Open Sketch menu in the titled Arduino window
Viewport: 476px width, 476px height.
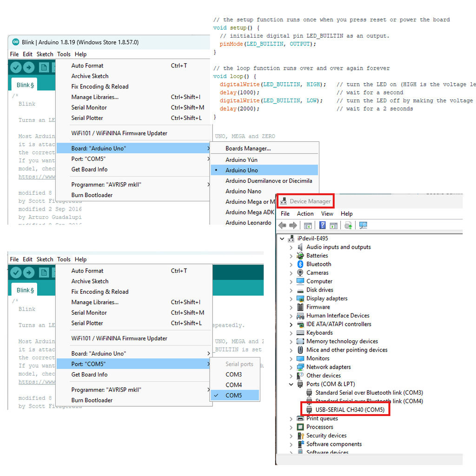click(x=45, y=54)
